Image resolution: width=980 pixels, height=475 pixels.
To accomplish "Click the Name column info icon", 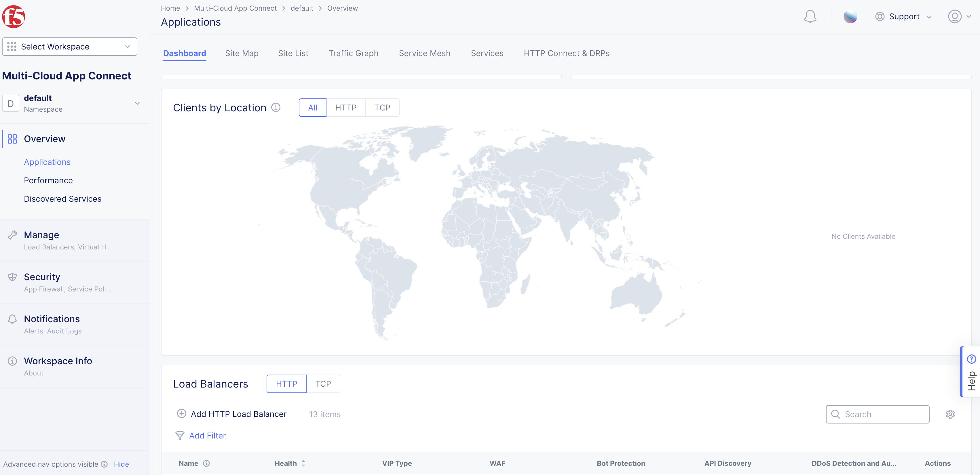I will 206,463.
